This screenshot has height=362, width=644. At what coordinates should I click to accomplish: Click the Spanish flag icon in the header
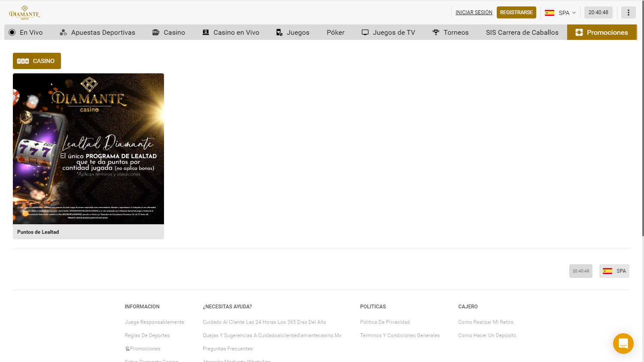pyautogui.click(x=550, y=13)
